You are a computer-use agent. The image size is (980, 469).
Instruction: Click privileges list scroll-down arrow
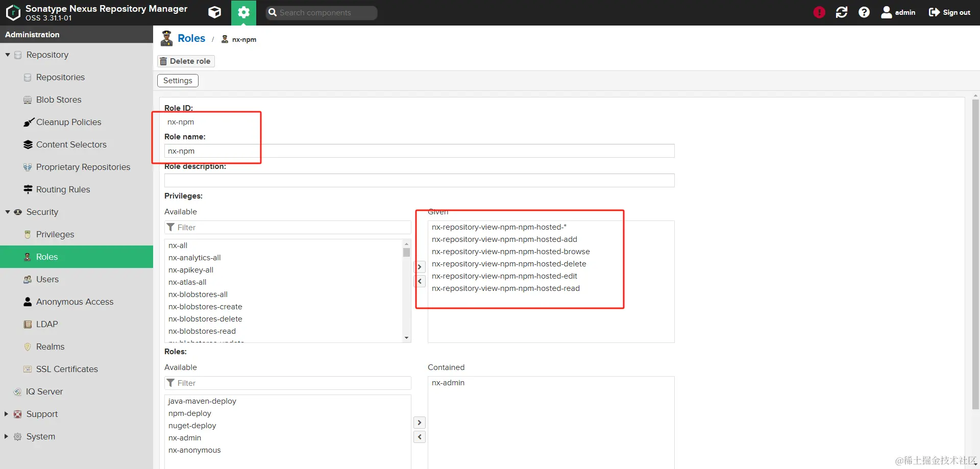click(x=407, y=338)
